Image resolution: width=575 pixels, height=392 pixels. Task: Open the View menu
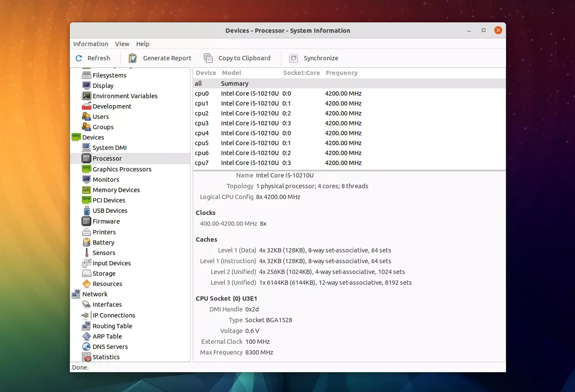pos(122,44)
